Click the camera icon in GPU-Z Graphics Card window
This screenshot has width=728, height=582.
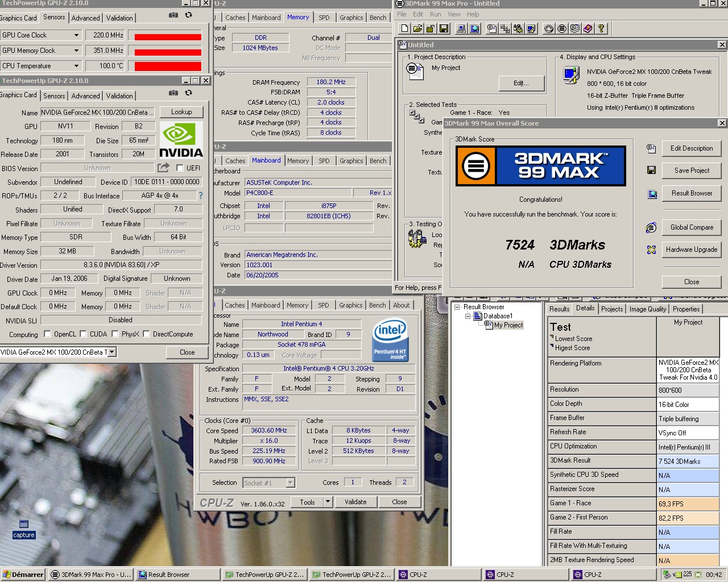pyautogui.click(x=173, y=93)
